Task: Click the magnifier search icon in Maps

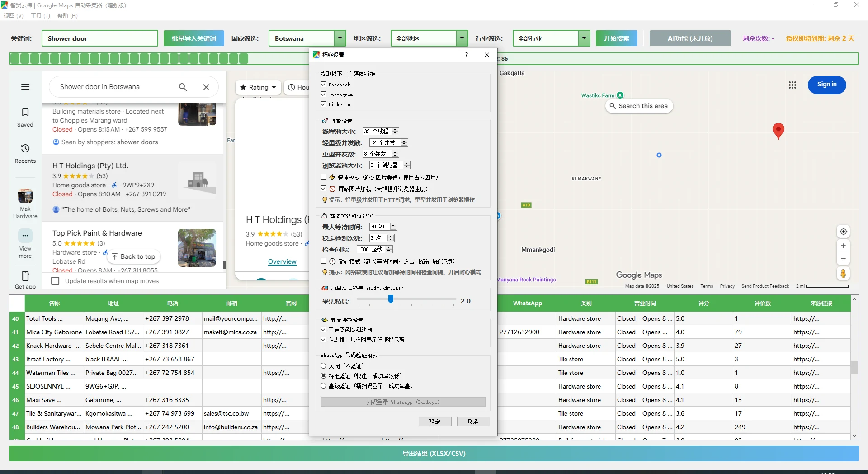Action: point(183,87)
